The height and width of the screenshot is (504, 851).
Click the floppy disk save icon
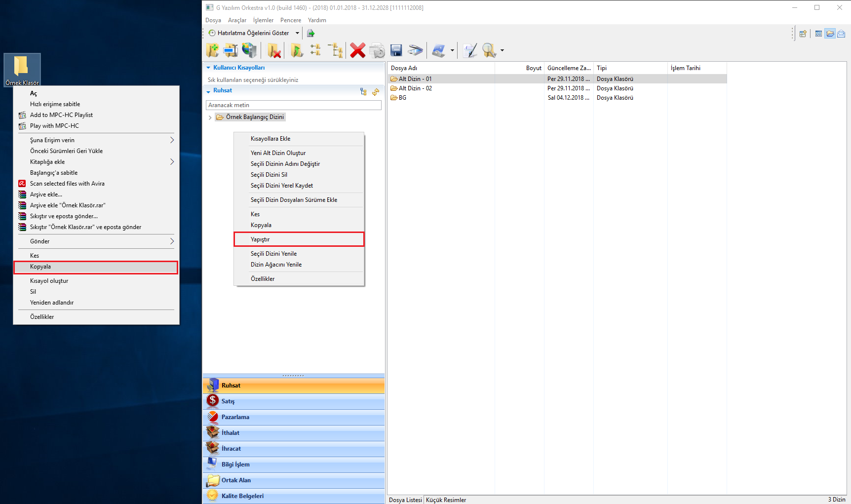coord(396,50)
